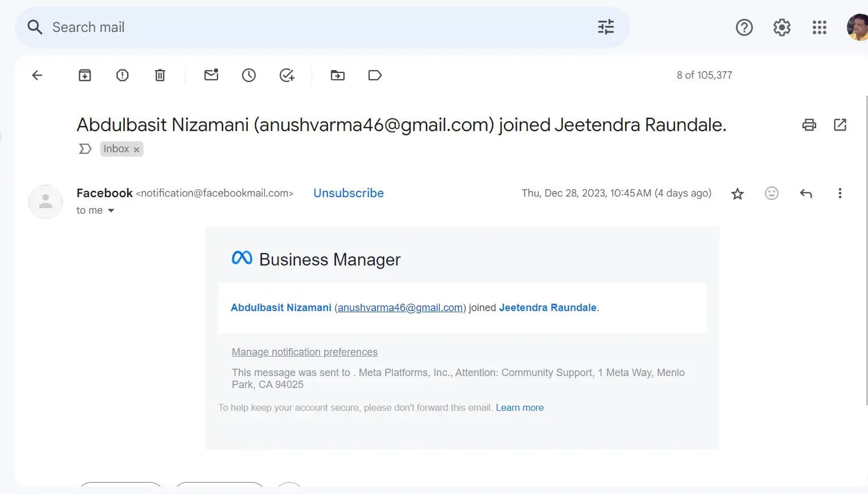868x494 pixels.
Task: Click the email timestamp Dec 28, 2023
Action: tap(617, 193)
